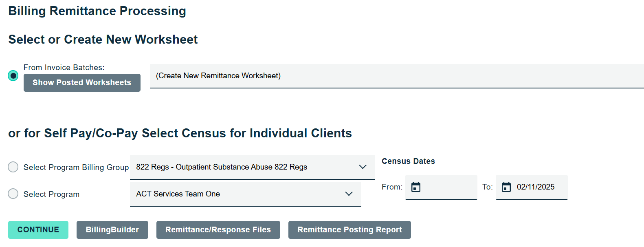
Task: Choose the Select Program Billing Group radio button
Action: [13, 167]
